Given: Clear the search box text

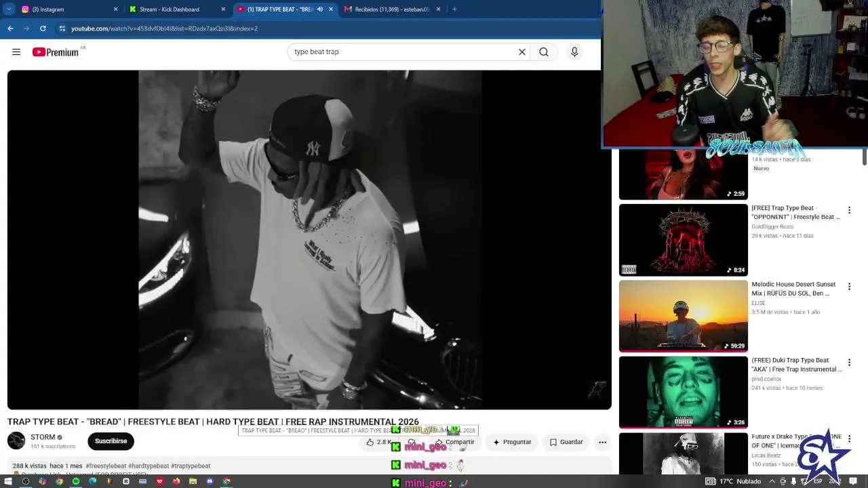Looking at the screenshot, I should (522, 52).
